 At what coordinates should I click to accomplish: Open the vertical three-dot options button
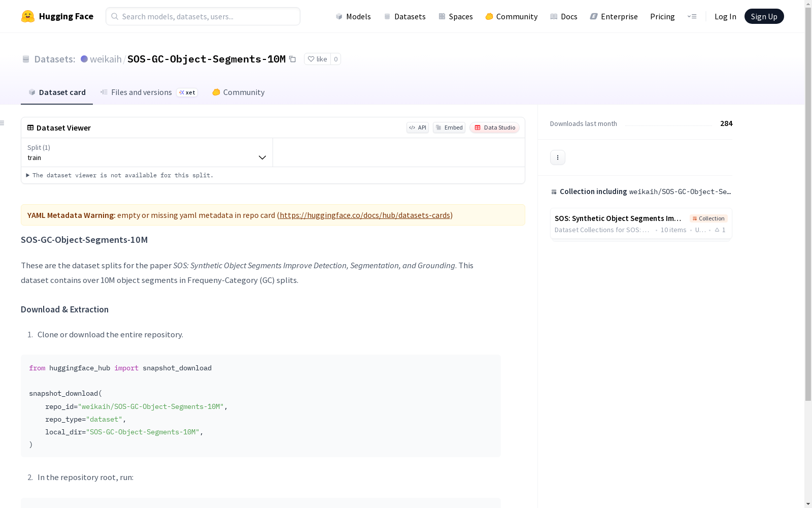(x=558, y=157)
